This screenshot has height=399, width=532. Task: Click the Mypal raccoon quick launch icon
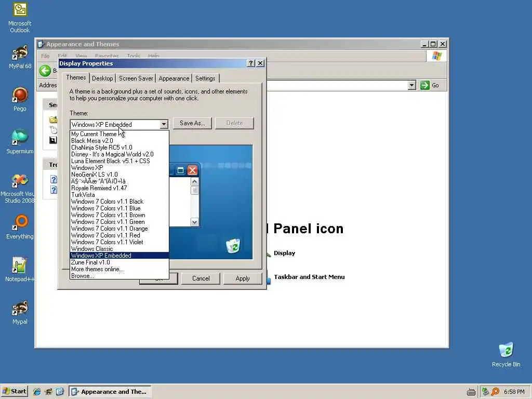(48, 392)
